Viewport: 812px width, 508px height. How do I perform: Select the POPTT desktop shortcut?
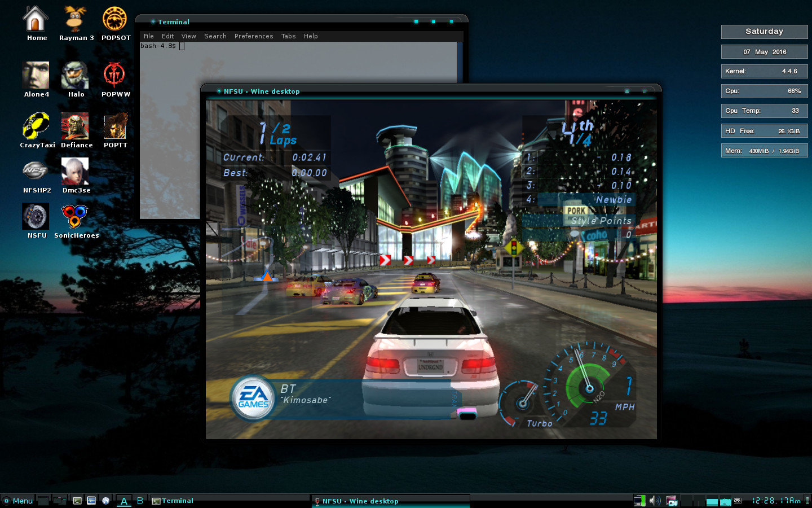115,130
